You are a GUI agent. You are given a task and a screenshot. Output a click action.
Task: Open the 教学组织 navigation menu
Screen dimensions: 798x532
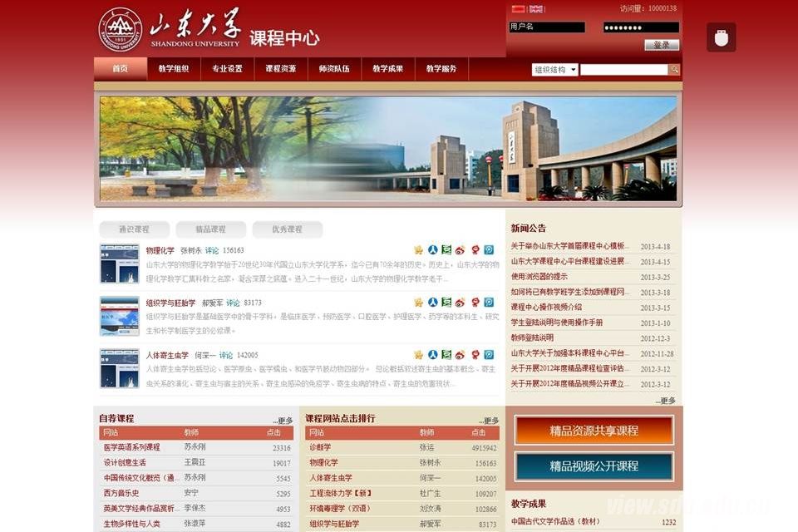[x=174, y=69]
